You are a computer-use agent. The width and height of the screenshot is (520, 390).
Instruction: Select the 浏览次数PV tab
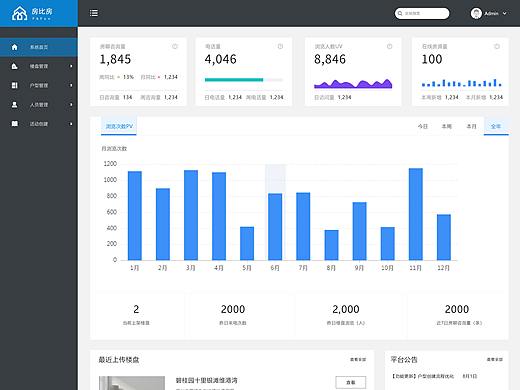119,126
